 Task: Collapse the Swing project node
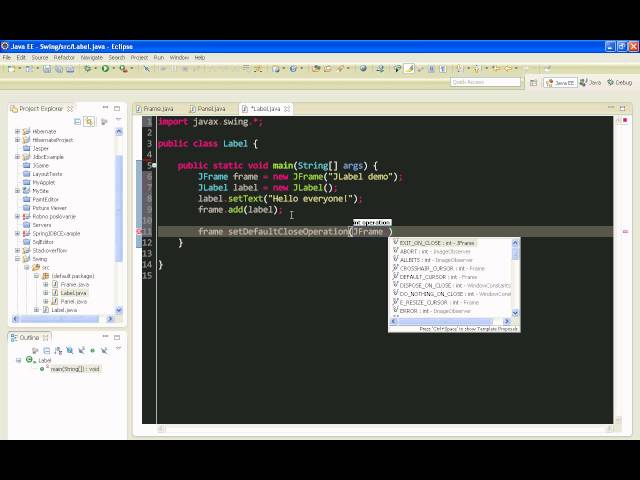point(17,259)
